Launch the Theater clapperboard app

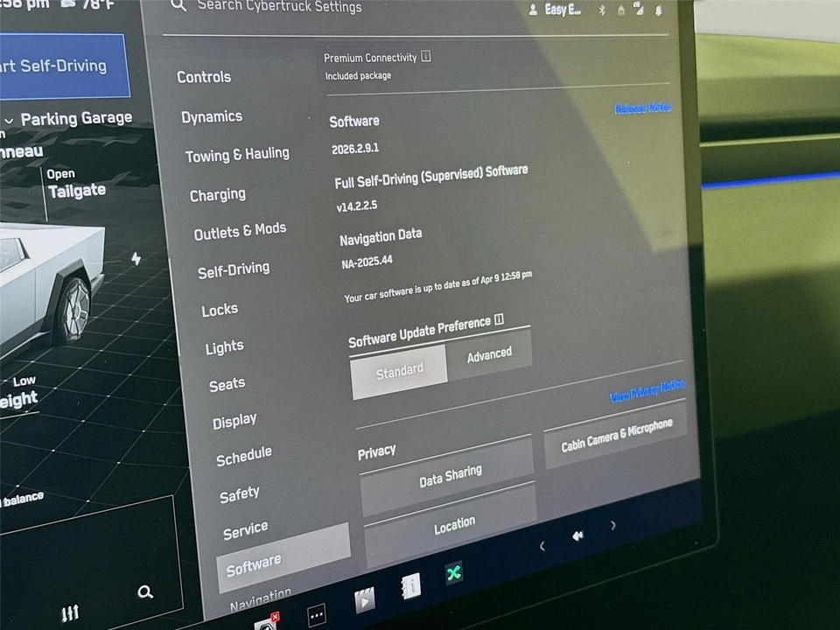364,600
